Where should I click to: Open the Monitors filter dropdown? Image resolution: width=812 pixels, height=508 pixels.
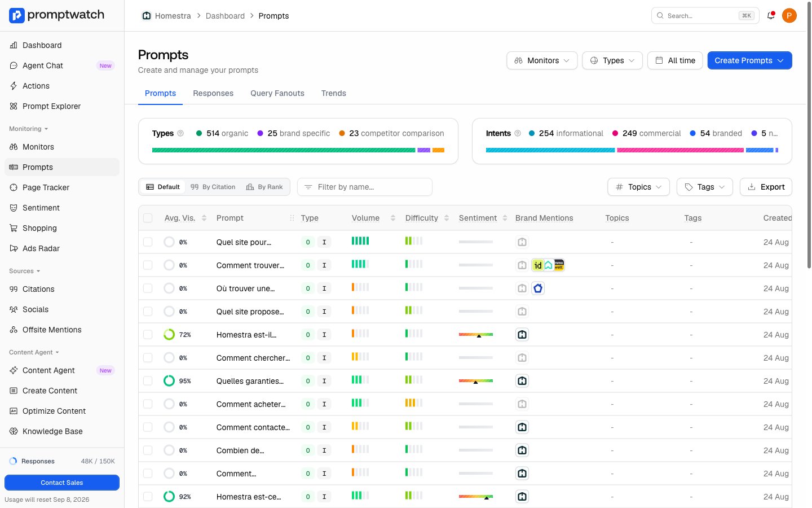coord(542,60)
